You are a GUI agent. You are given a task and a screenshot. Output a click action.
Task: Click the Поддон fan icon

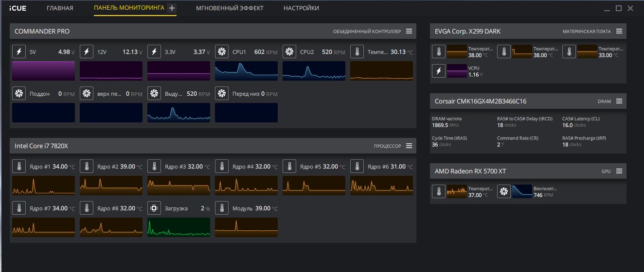19,93
